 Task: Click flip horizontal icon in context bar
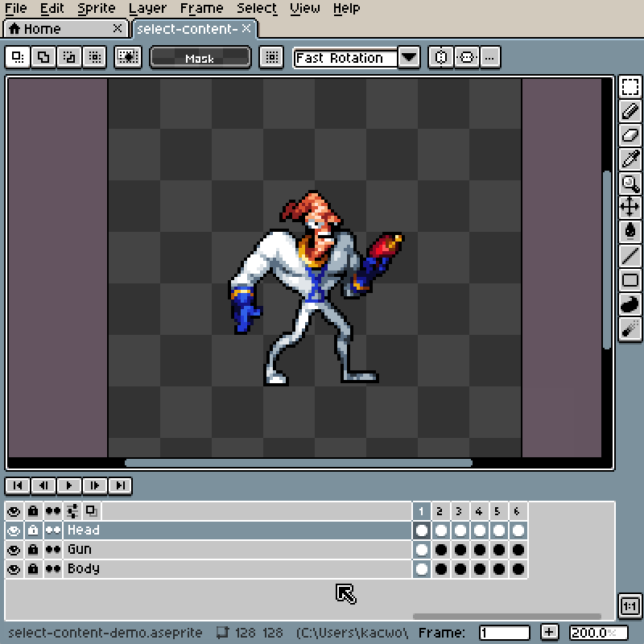click(x=440, y=57)
